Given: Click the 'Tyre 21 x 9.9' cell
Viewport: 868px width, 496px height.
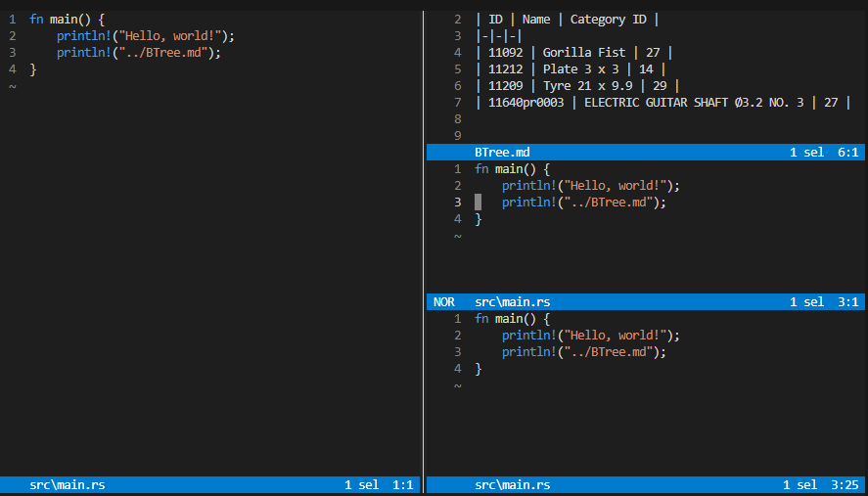Looking at the screenshot, I should [587, 86].
